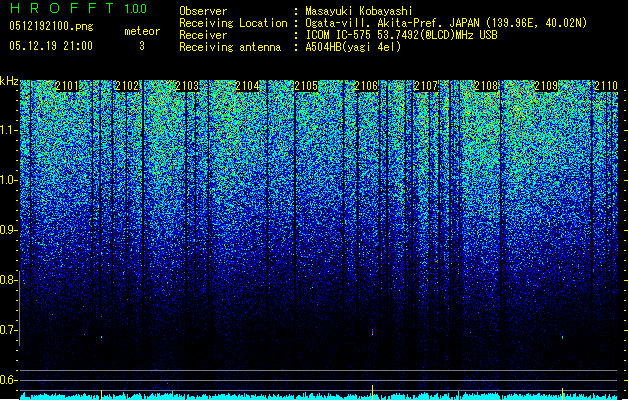Click the 2108 time label
This screenshot has width=629, height=400.
[486, 86]
